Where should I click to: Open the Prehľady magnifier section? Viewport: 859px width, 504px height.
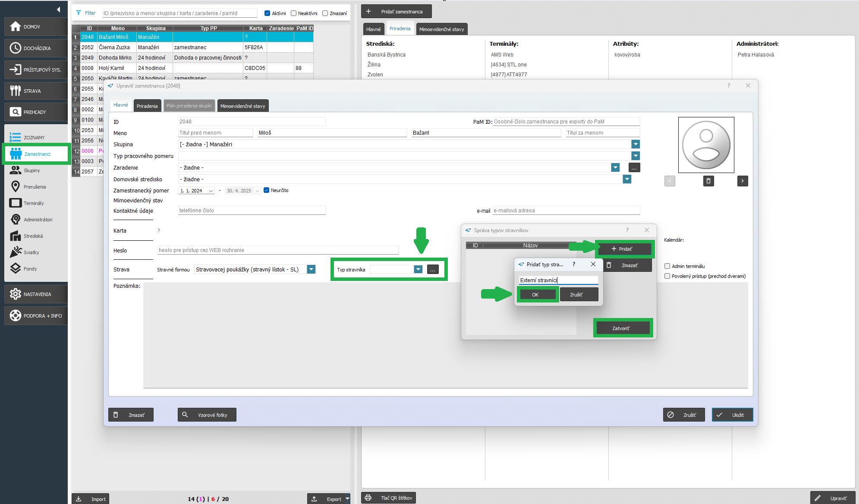(x=16, y=112)
